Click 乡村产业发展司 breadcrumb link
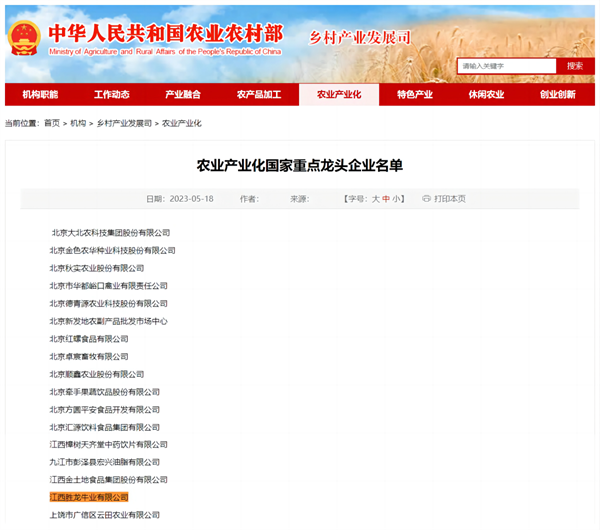The image size is (600, 530). click(x=124, y=123)
